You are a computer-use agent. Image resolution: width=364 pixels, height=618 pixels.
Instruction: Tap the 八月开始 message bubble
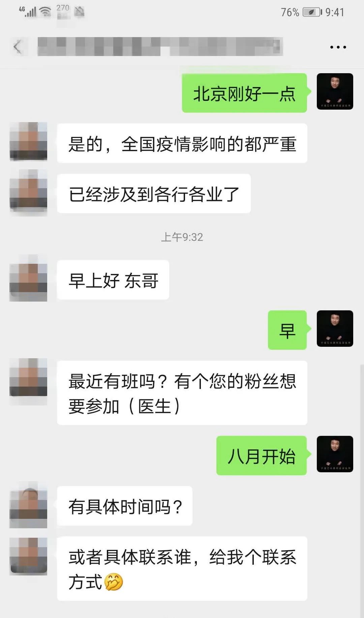click(x=262, y=456)
